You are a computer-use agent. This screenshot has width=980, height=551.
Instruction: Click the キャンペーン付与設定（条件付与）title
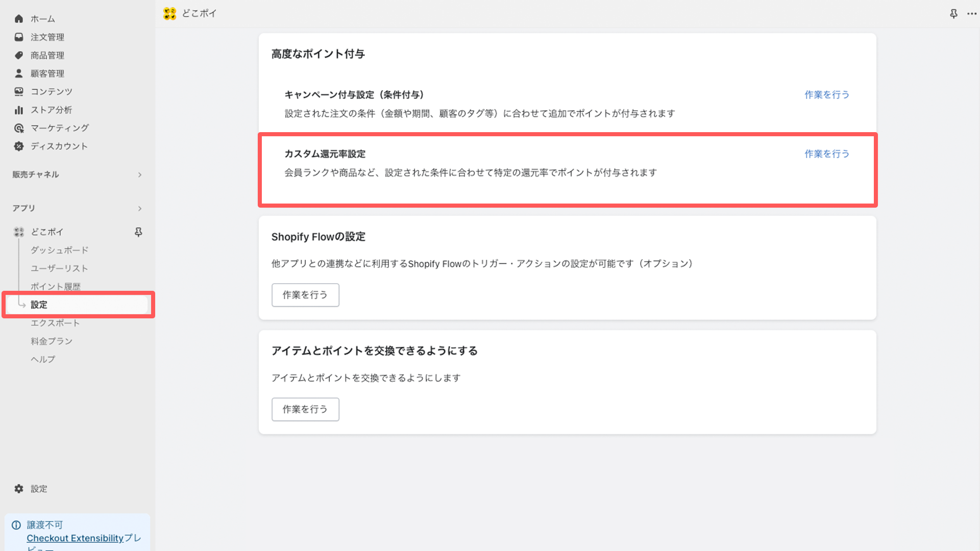point(355,95)
